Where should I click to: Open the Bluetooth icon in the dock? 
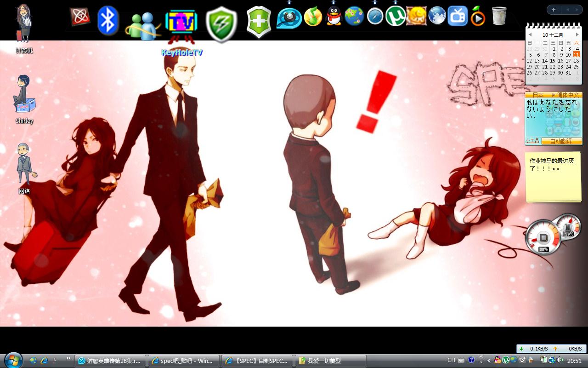(108, 20)
